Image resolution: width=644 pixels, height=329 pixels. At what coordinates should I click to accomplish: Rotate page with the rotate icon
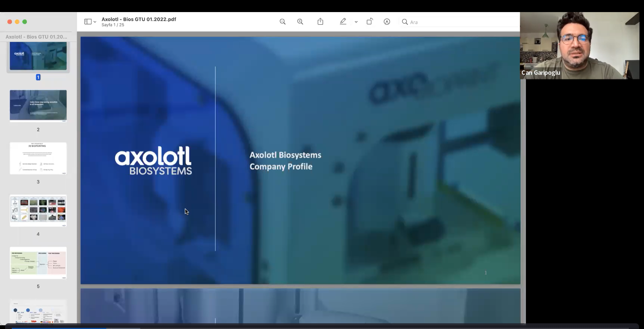[370, 21]
